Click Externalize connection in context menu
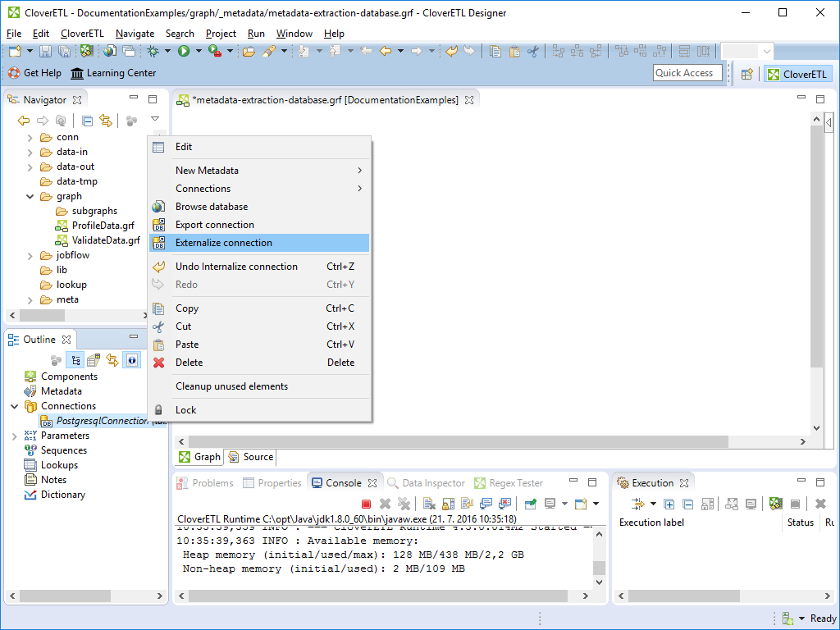The image size is (840, 630). [x=223, y=243]
